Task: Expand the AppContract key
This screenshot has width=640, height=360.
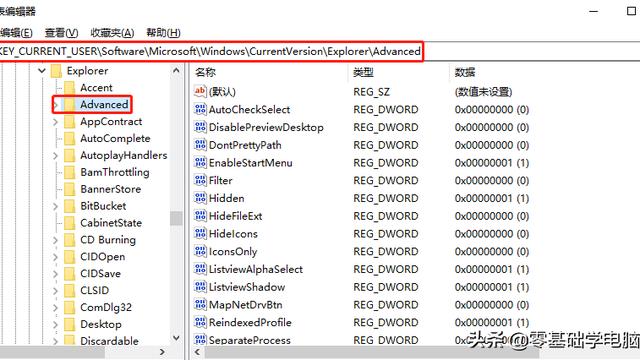Action: click(56, 122)
